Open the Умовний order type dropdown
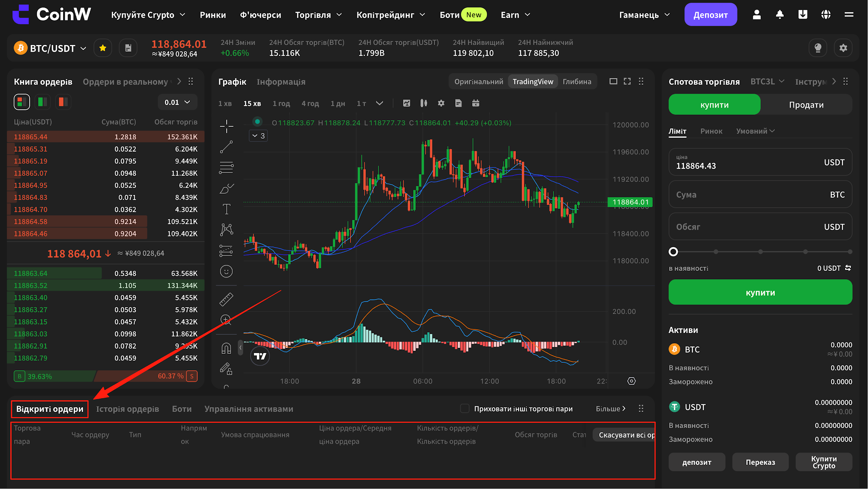The width and height of the screenshot is (868, 489). pos(755,131)
